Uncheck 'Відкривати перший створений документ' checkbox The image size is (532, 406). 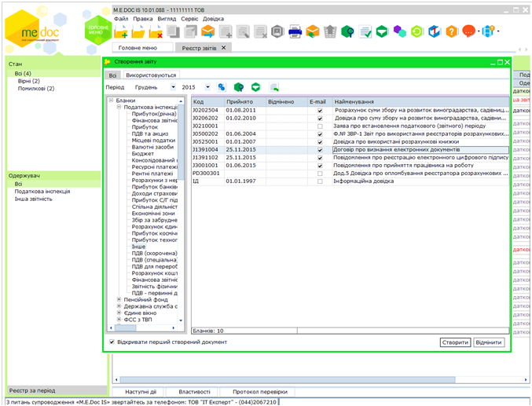pyautogui.click(x=112, y=342)
